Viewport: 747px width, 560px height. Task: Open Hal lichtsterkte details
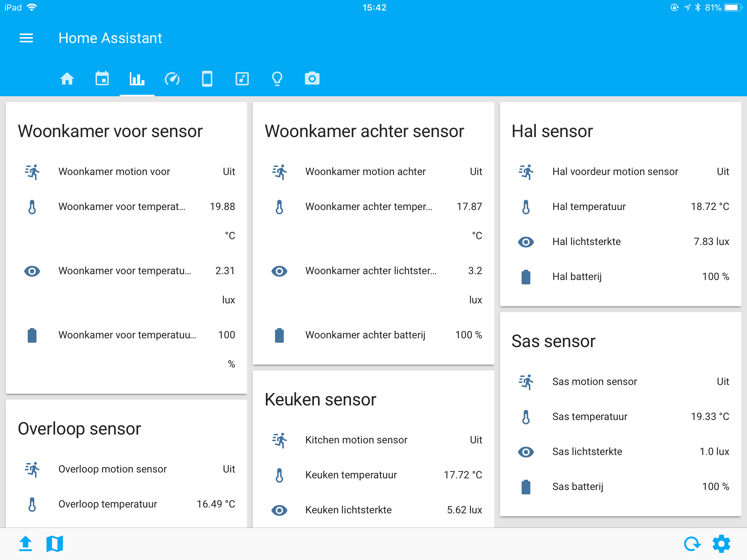620,241
